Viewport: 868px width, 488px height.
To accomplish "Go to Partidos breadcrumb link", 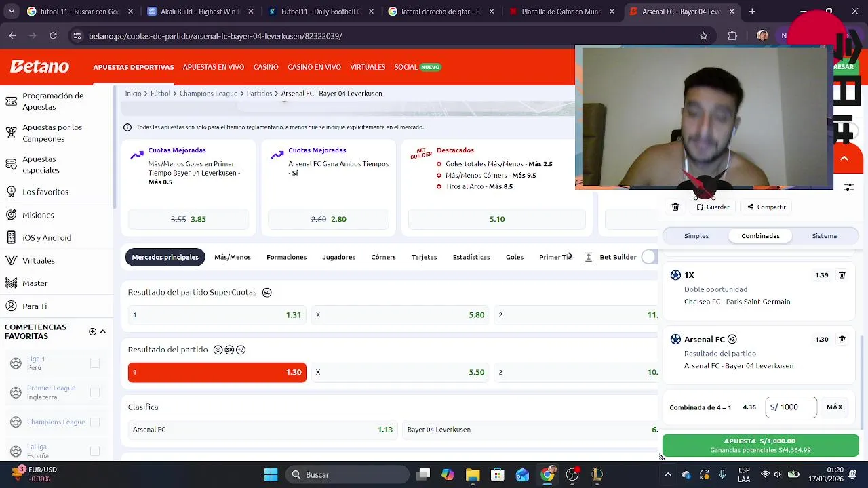I will 259,94.
